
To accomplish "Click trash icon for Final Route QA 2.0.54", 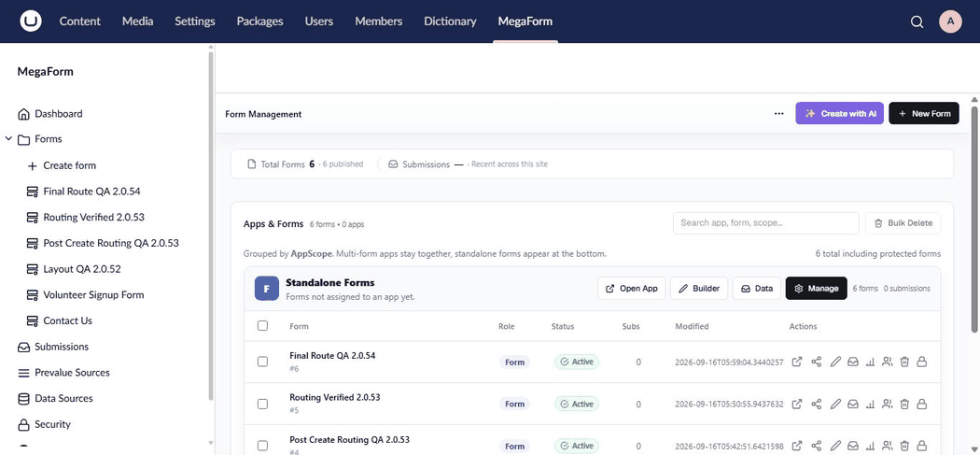I will (904, 362).
